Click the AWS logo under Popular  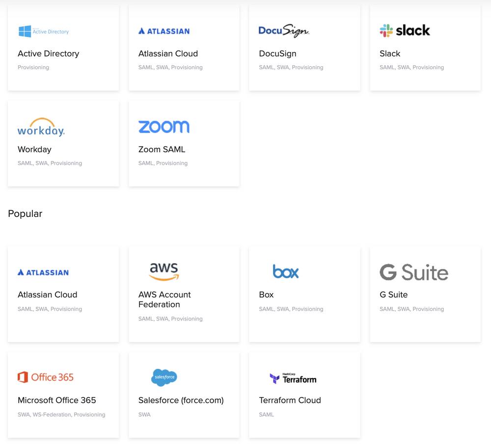[x=164, y=271]
